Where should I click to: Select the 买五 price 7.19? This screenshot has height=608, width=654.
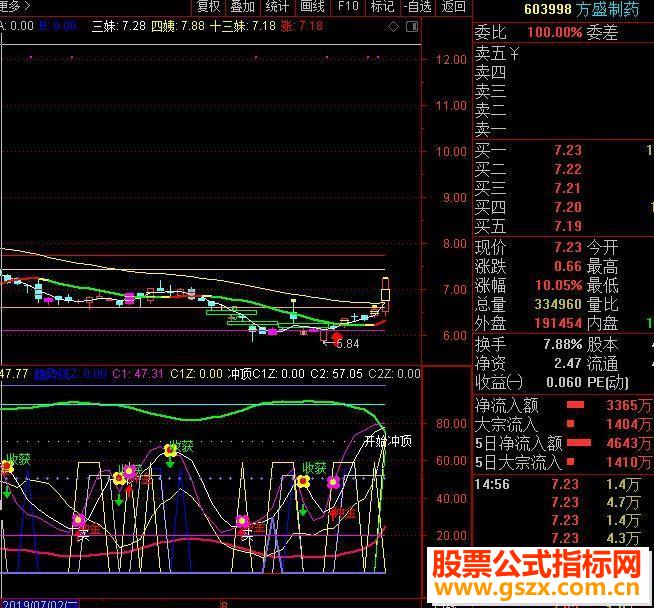(x=568, y=226)
